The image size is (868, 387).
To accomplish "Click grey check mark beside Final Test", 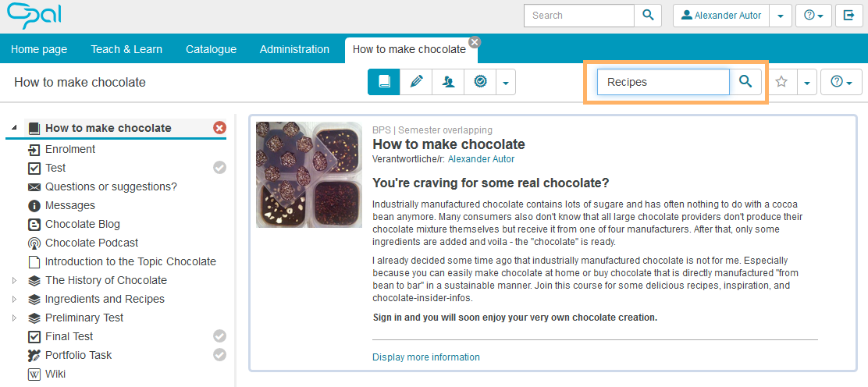I will click(x=219, y=336).
